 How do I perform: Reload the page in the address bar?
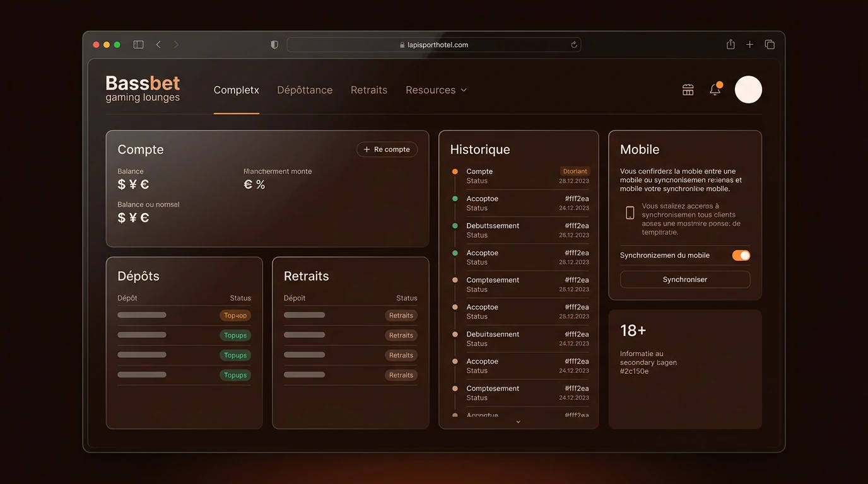tap(574, 45)
